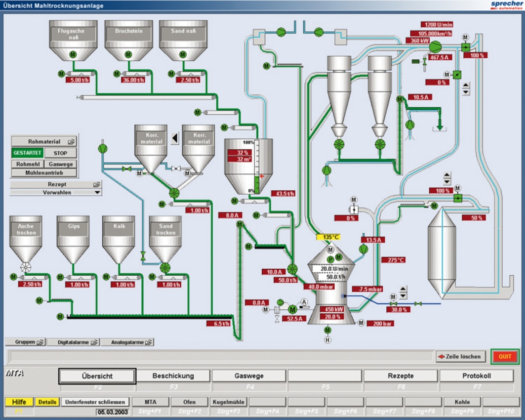Screen dimensions: 525x420
Task: Select the H motor symbol below the mill
Action: pos(327,339)
